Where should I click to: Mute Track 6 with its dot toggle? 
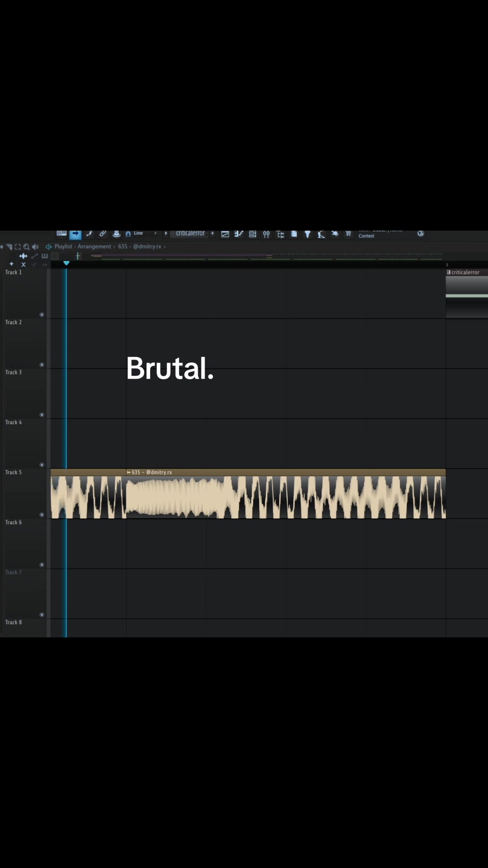[x=42, y=565]
